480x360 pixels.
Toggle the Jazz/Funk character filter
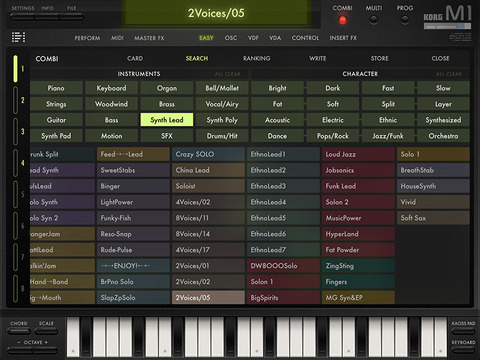(x=388, y=136)
